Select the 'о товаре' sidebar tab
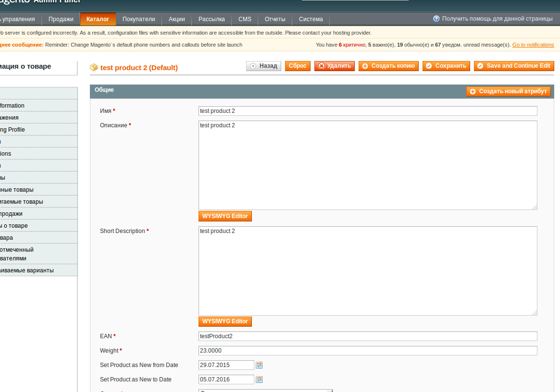The height and width of the screenshot is (392, 560). (38, 226)
